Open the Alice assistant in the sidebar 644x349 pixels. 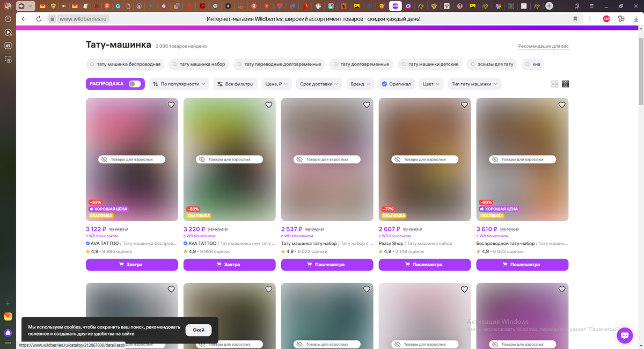pos(8,332)
